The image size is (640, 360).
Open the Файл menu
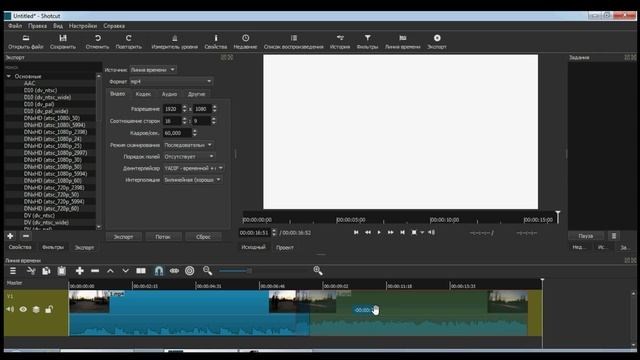(15, 26)
